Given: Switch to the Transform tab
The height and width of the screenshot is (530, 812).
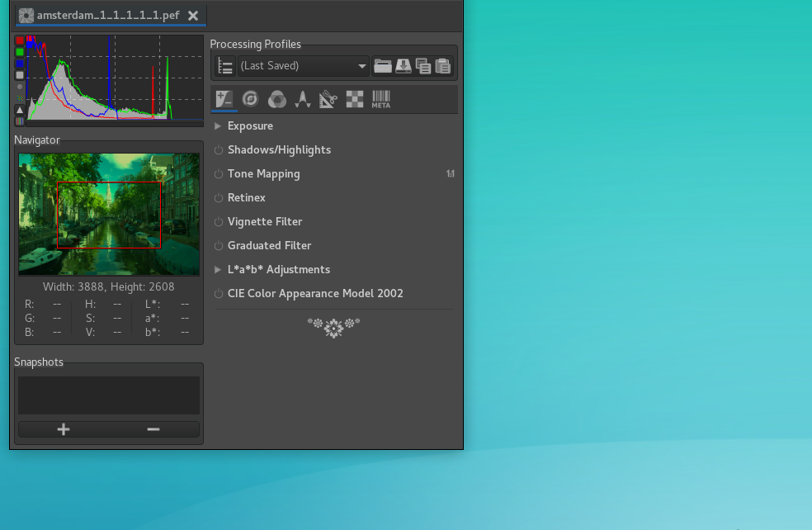Looking at the screenshot, I should [328, 99].
